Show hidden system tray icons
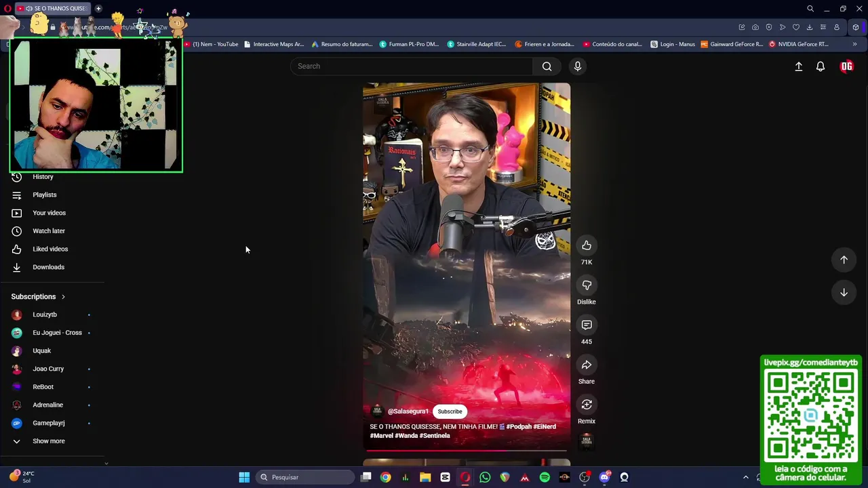Viewport: 868px width, 488px height. [746, 477]
